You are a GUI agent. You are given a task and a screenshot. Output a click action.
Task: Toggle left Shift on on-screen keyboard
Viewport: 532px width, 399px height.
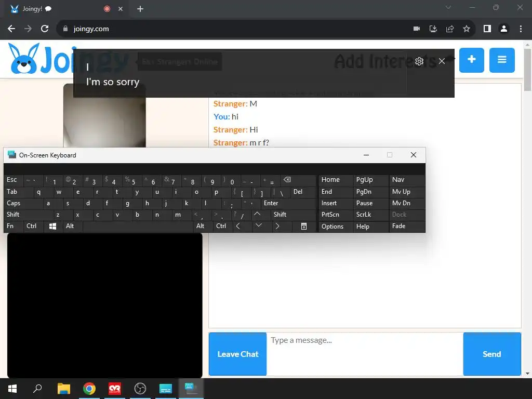tap(29, 215)
